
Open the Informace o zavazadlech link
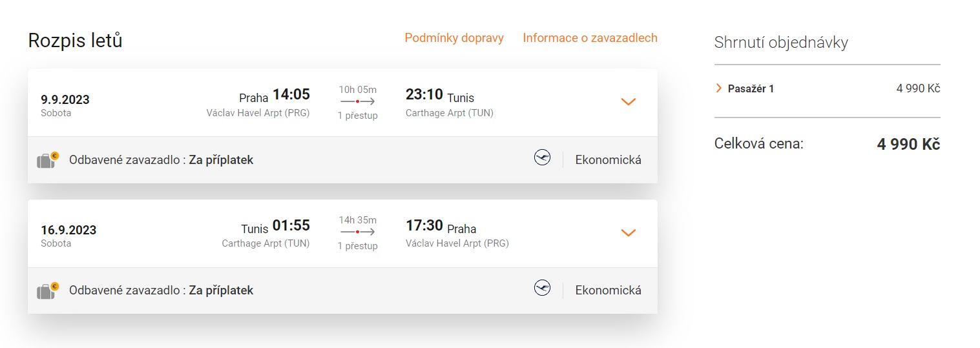(590, 38)
